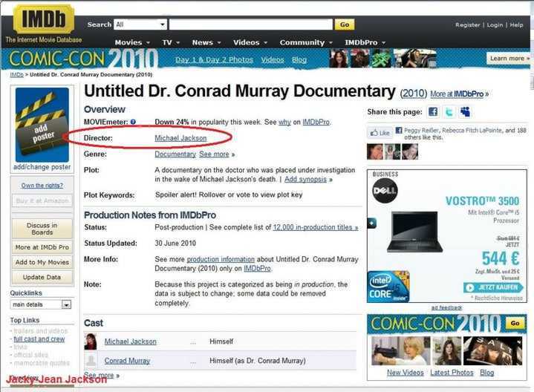This screenshot has width=534, height=392.
Task: Click the Register link
Action: coord(468,24)
